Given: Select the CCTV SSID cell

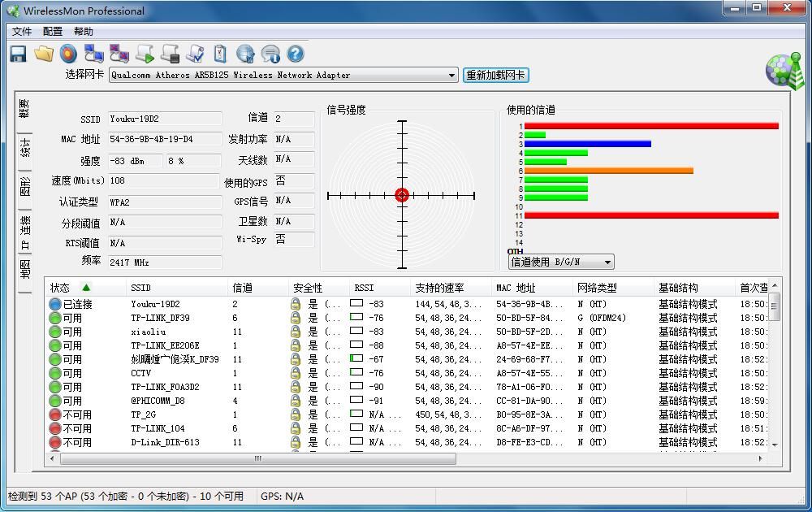Looking at the screenshot, I should pos(140,373).
